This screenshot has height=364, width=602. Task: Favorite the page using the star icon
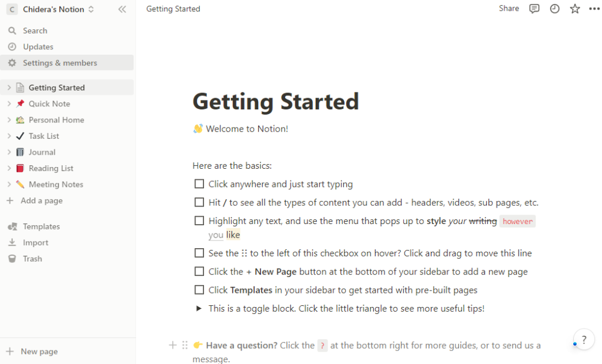click(x=574, y=8)
